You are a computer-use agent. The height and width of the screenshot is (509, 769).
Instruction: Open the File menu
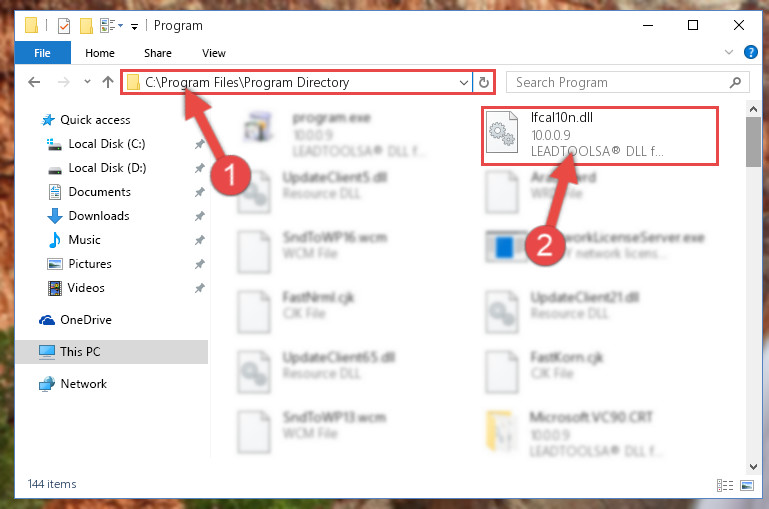click(x=42, y=53)
